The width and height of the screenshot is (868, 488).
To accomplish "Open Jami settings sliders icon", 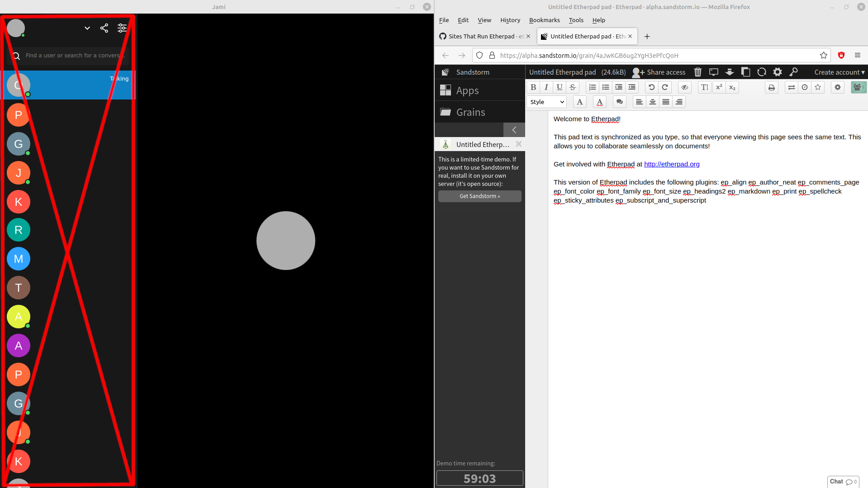I will tap(122, 28).
